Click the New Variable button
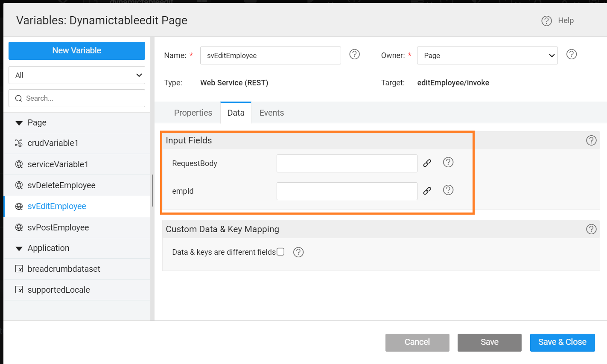Viewport: 607px width, 364px height. click(77, 50)
